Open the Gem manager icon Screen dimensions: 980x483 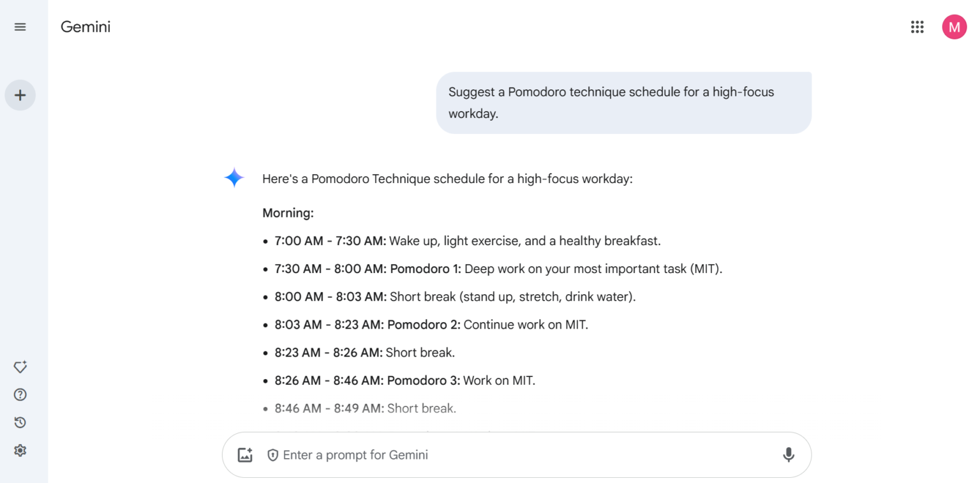click(20, 367)
